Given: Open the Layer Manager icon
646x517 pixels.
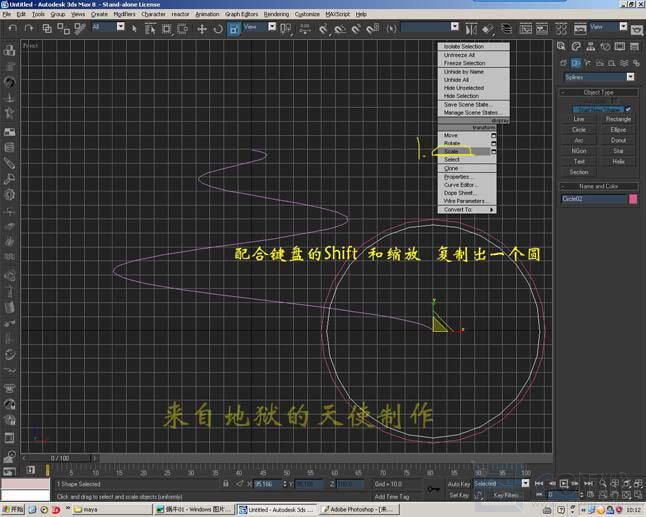Looking at the screenshot, I should [x=506, y=29].
